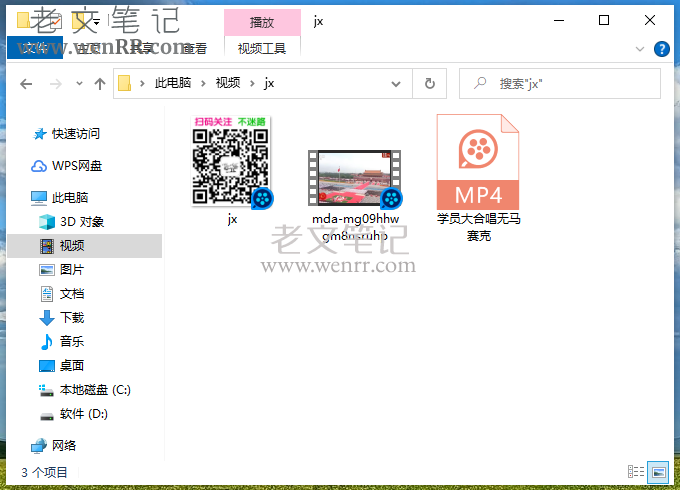
Task: Open the 查看 ribbon tab
Action: click(194, 48)
